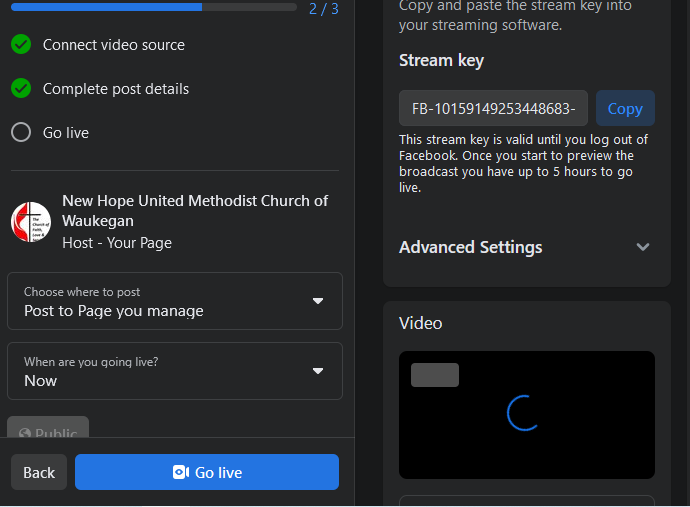Expand Advanced Settings with the chevron
Viewport: 690px width, 507px height.
point(643,247)
